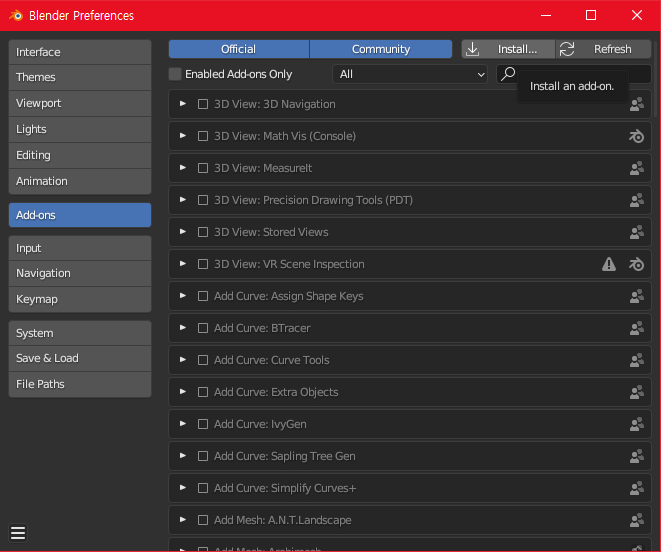Click community icon on Sapling Tree Gen row
The height and width of the screenshot is (552, 661).
tap(637, 456)
